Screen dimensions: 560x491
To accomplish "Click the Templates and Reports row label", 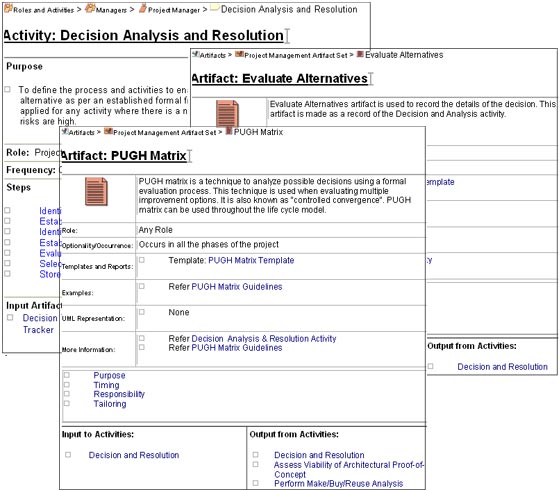I will pos(98,266).
